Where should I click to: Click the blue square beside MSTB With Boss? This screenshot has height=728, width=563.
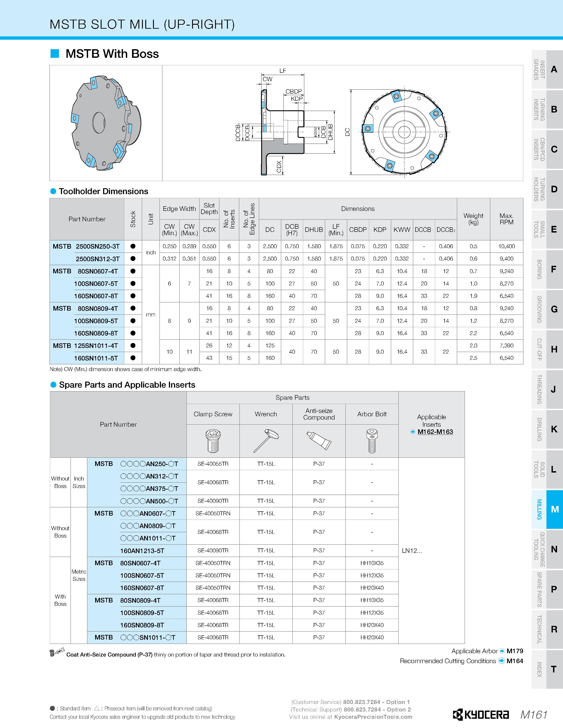(x=55, y=54)
